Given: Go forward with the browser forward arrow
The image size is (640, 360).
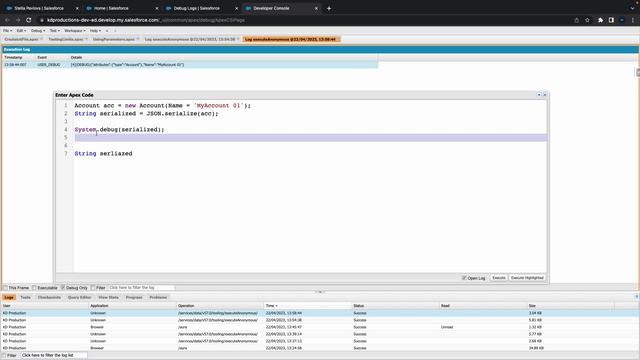Looking at the screenshot, I should tap(18, 20).
